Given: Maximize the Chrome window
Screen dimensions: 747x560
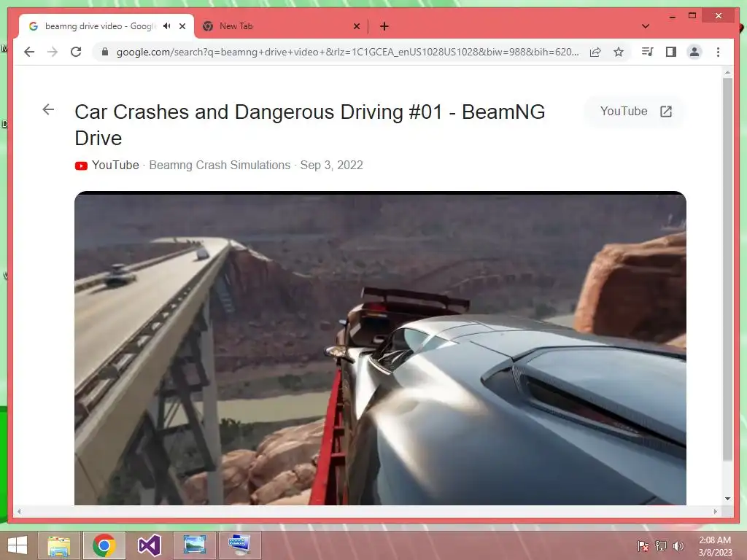Looking at the screenshot, I should 692,16.
